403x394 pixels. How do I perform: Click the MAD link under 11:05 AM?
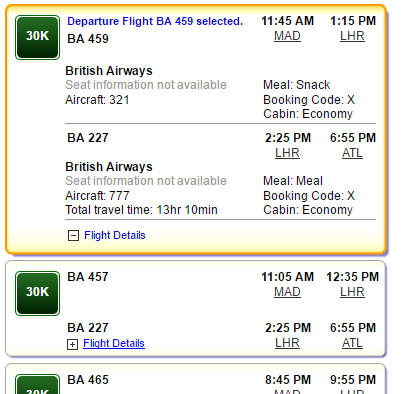click(287, 292)
